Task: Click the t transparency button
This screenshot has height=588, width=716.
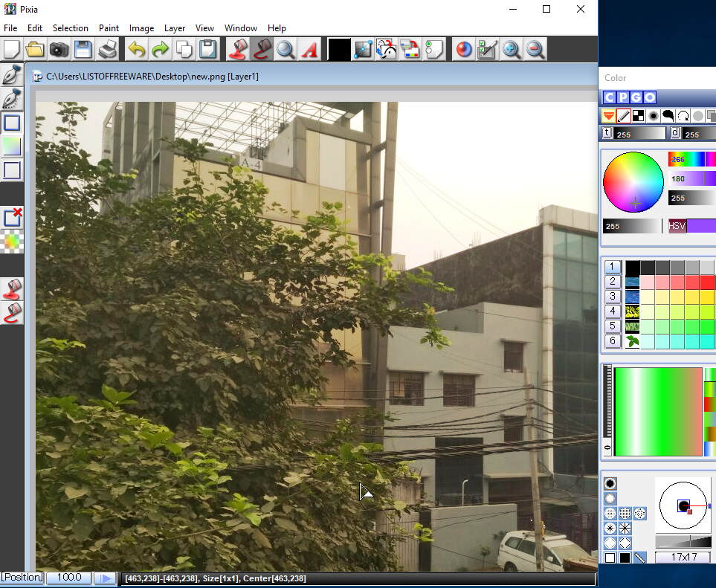Action: point(607,133)
